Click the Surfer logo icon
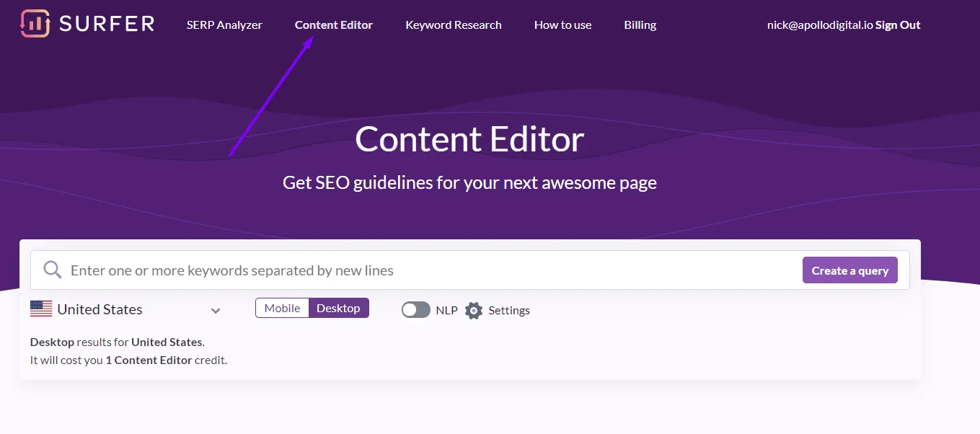The image size is (980, 434). (35, 24)
